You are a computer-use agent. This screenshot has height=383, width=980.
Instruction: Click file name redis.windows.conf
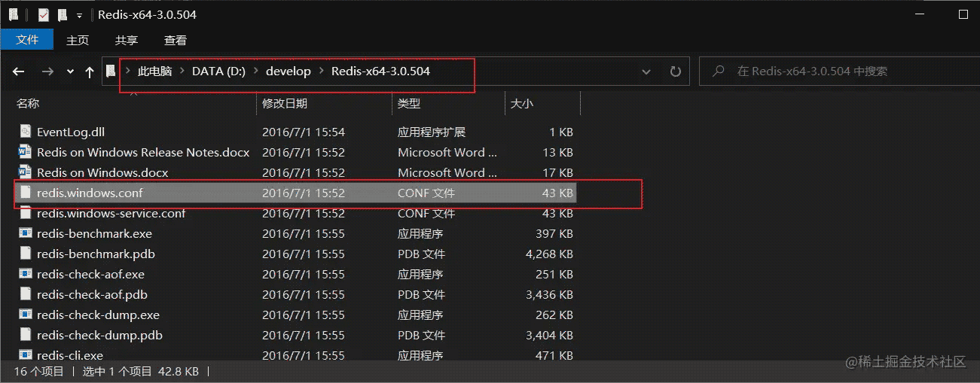(x=90, y=193)
